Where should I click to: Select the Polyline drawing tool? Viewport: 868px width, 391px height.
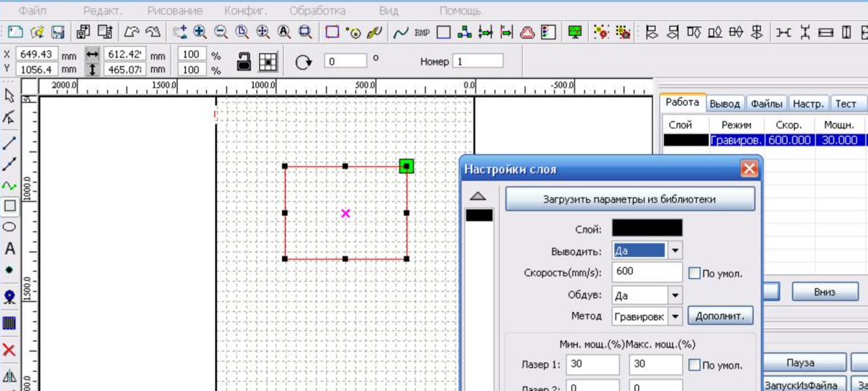tap(9, 164)
